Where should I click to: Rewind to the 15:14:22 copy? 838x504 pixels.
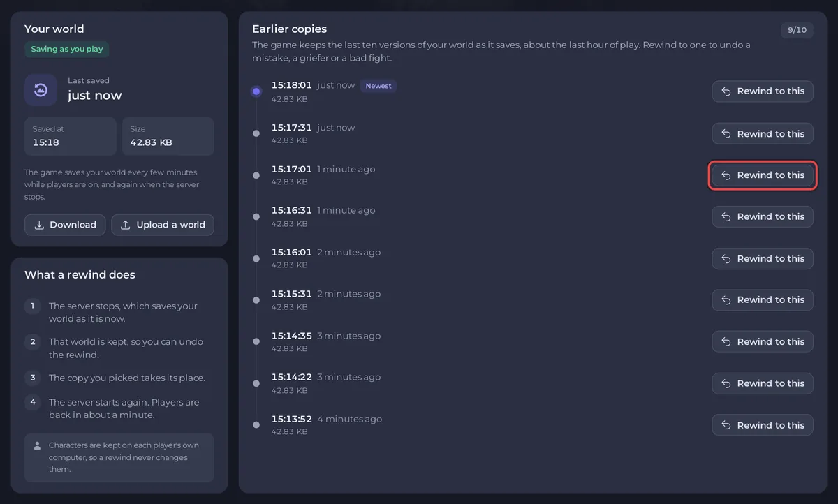(x=763, y=383)
